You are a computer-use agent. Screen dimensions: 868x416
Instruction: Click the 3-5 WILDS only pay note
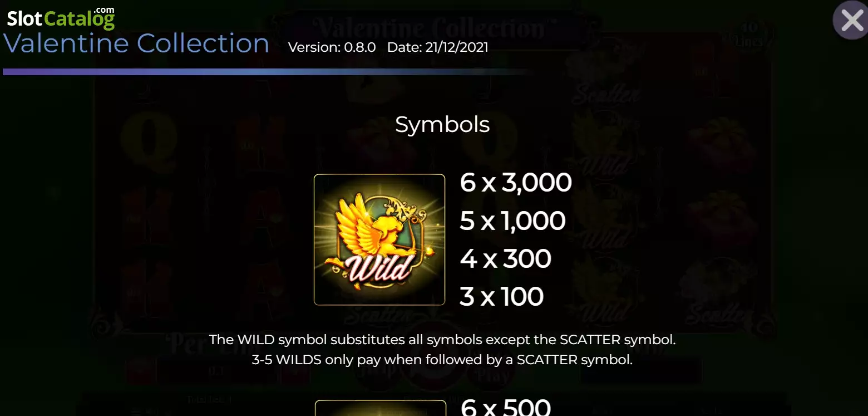pyautogui.click(x=442, y=360)
